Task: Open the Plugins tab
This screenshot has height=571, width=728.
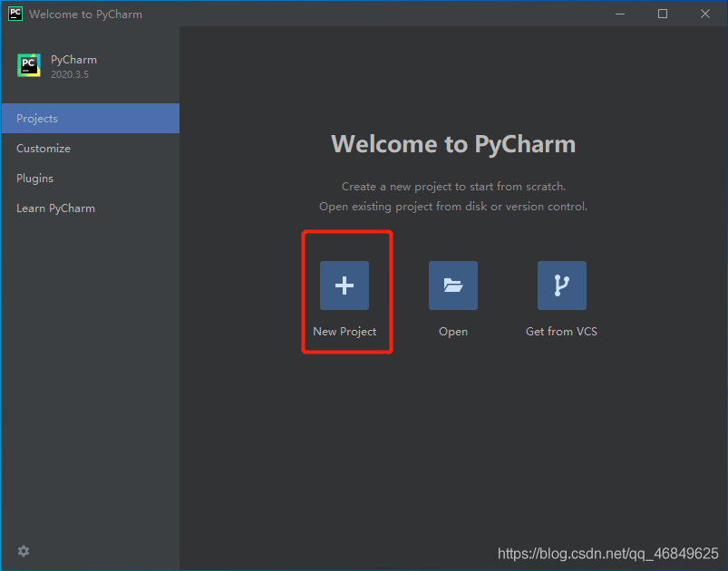Action: point(91,179)
